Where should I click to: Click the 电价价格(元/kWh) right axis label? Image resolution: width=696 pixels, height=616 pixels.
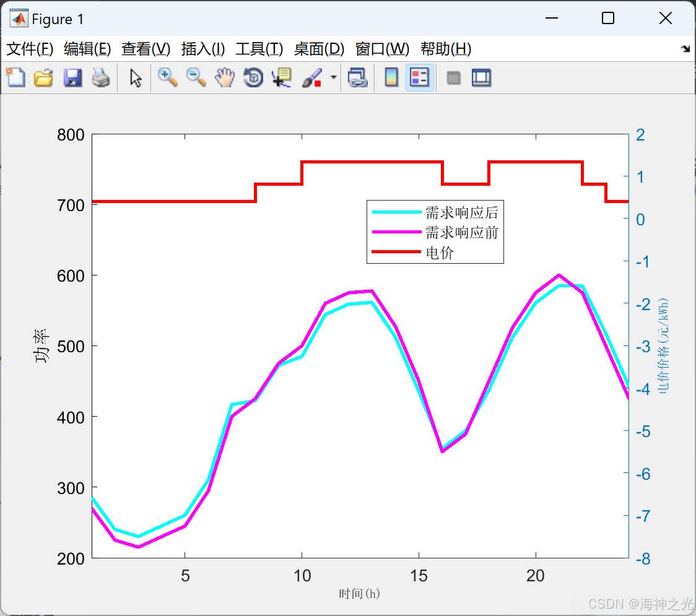(x=663, y=345)
